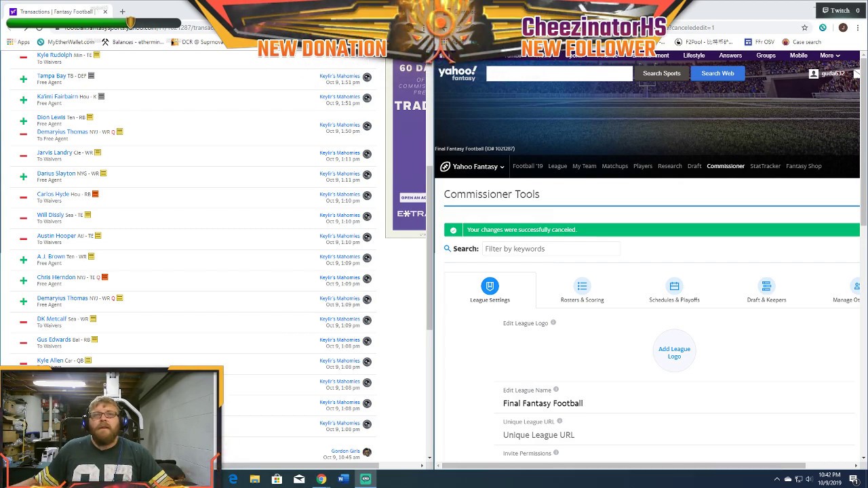Viewport: 868px width, 488px height.
Task: Click the info icon next to Edit League Name
Action: tap(556, 390)
